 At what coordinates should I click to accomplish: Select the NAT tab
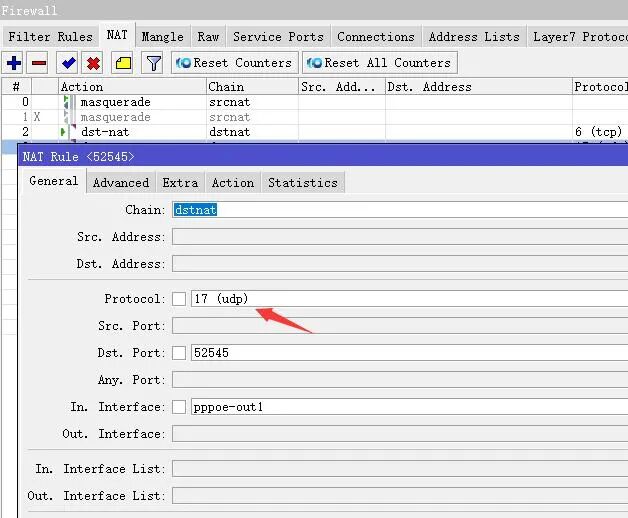(117, 35)
